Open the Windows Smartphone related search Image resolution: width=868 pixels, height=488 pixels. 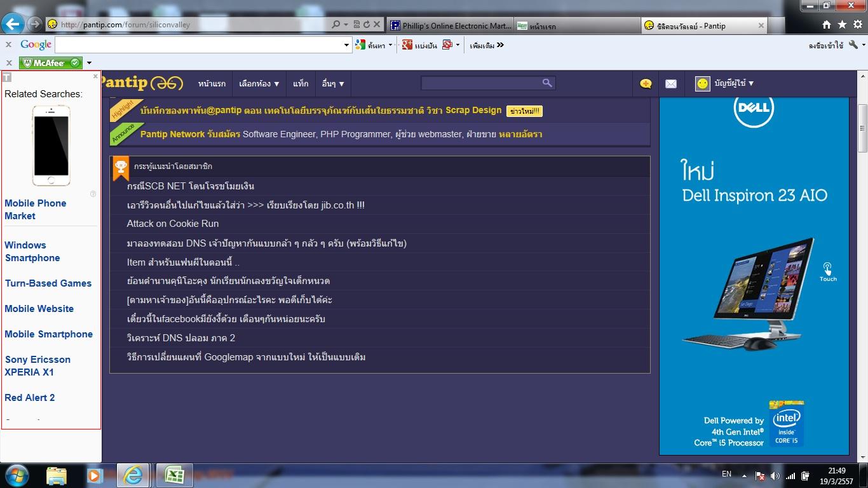tap(32, 252)
